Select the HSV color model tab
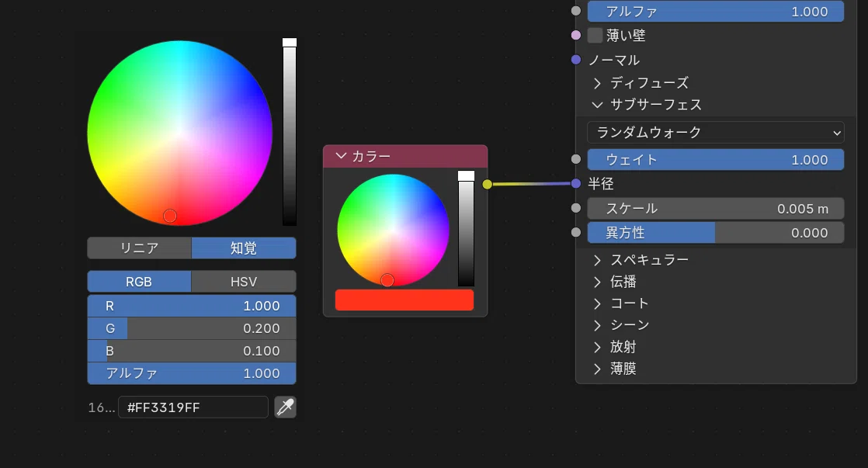Viewport: 868px width, 468px height. pyautogui.click(x=244, y=282)
